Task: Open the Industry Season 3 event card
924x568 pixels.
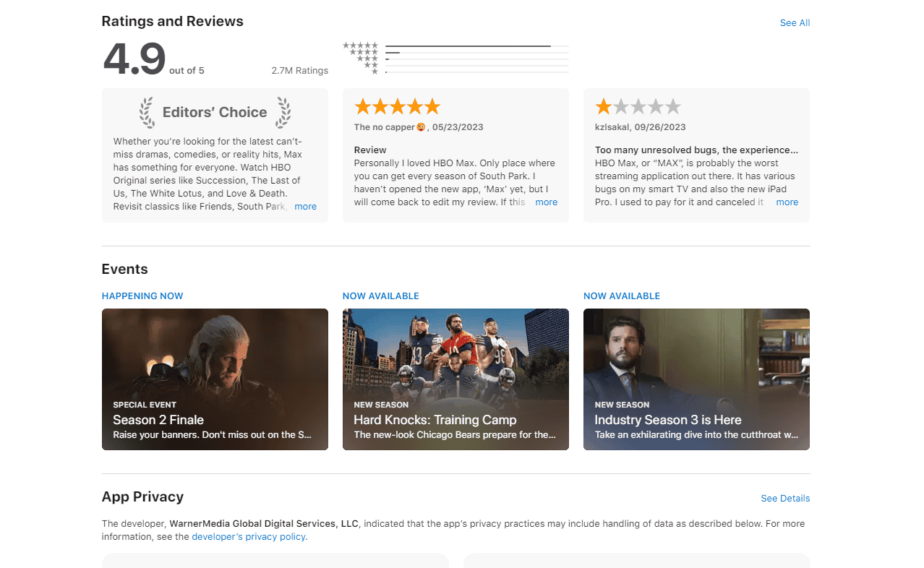Action: coord(696,379)
